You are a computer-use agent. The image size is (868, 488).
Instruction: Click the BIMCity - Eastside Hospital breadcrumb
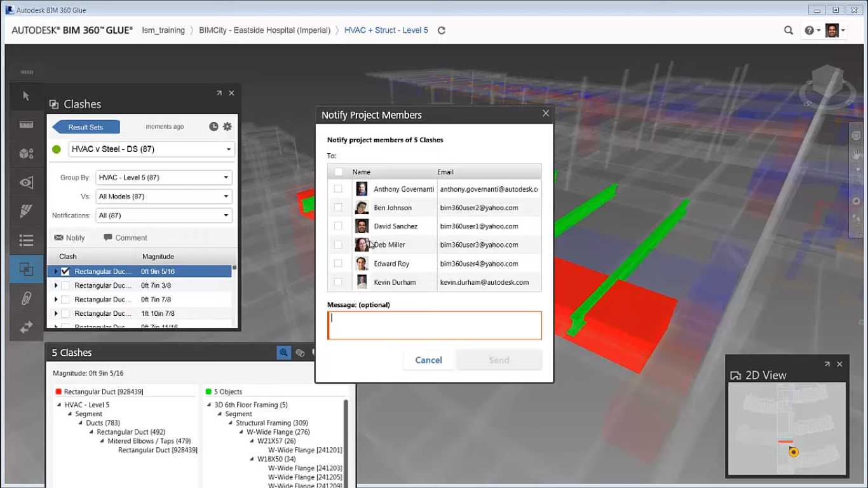pyautogui.click(x=264, y=30)
